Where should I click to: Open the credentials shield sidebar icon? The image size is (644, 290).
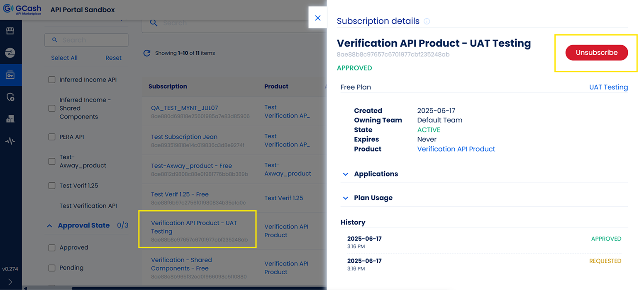(10, 97)
